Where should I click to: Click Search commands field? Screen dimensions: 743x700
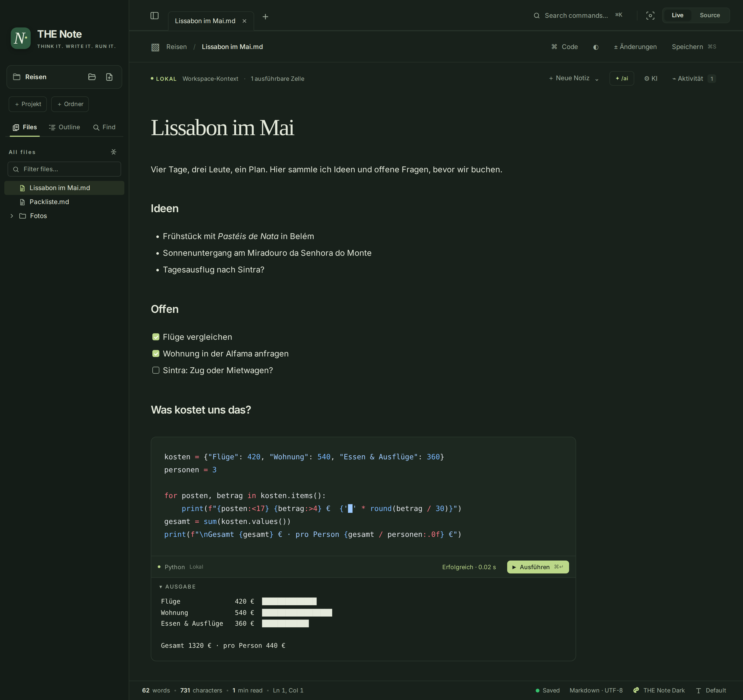(578, 15)
